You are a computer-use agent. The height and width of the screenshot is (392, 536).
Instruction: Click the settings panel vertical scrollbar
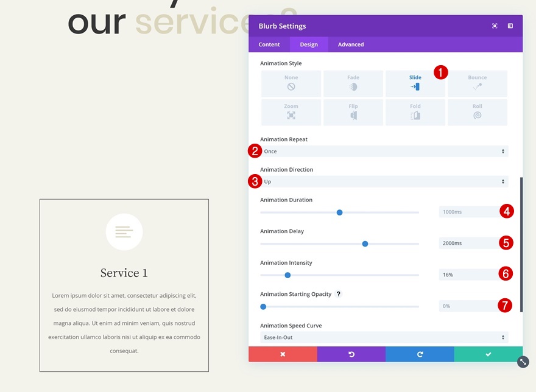521,244
